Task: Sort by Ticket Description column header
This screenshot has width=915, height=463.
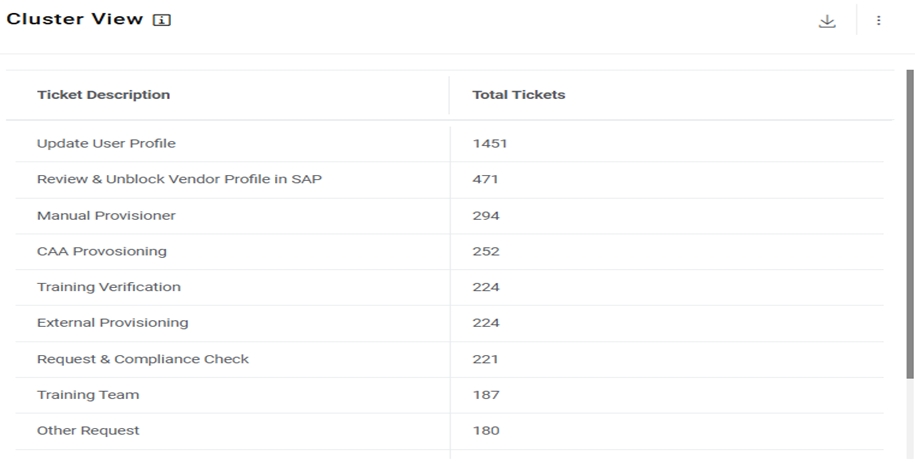Action: point(103,95)
